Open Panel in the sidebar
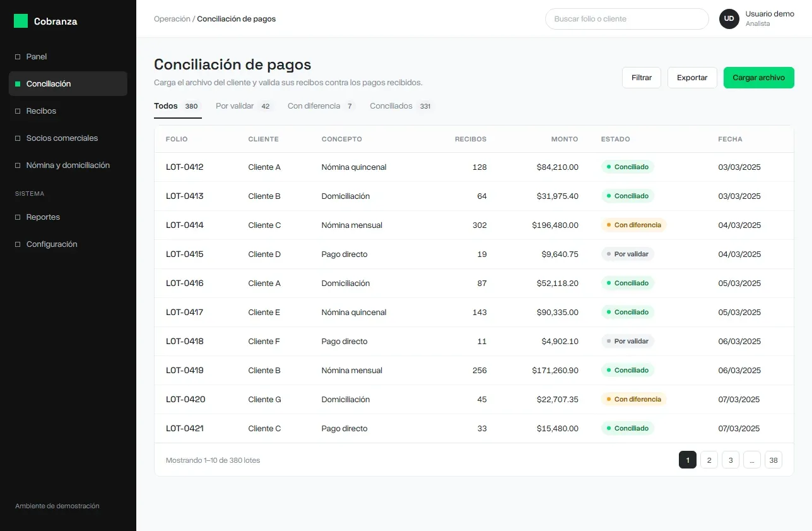The image size is (812, 531). pos(68,57)
